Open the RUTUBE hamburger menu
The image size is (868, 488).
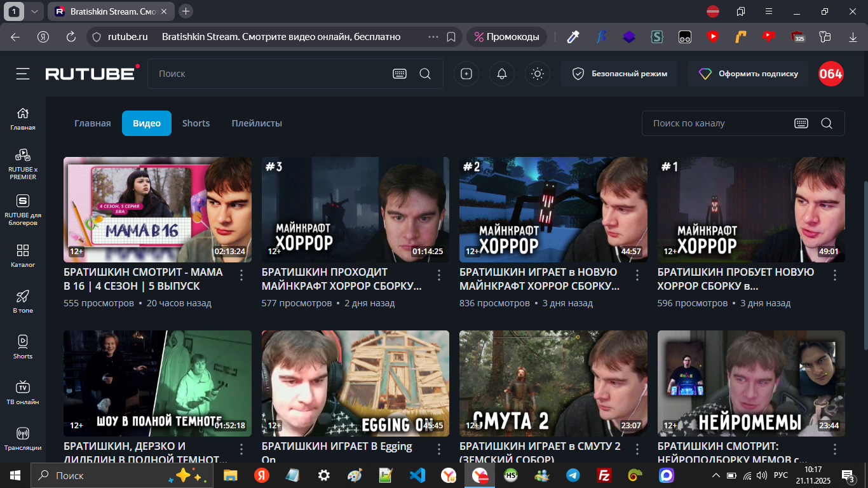23,74
